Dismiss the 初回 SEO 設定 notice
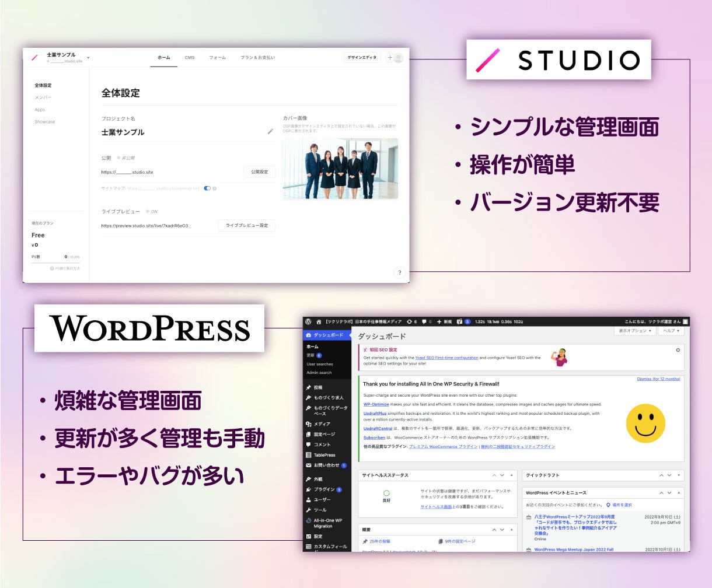 point(678,350)
